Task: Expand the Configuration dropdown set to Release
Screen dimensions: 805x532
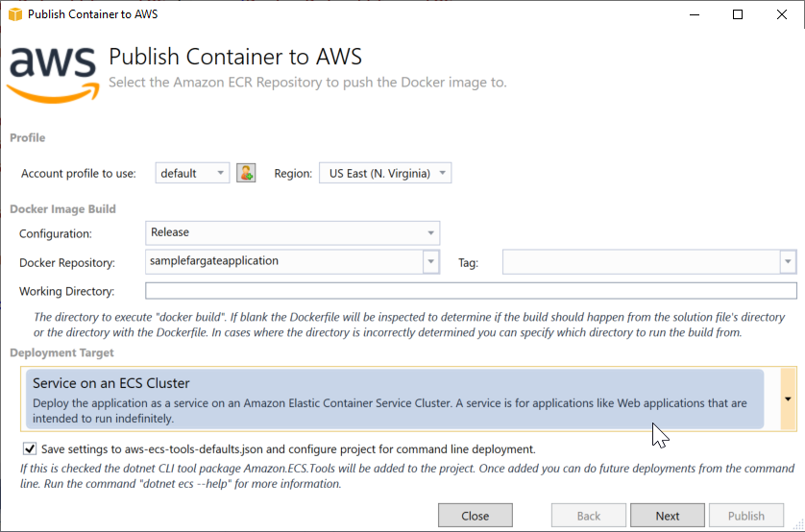Action: click(293, 233)
